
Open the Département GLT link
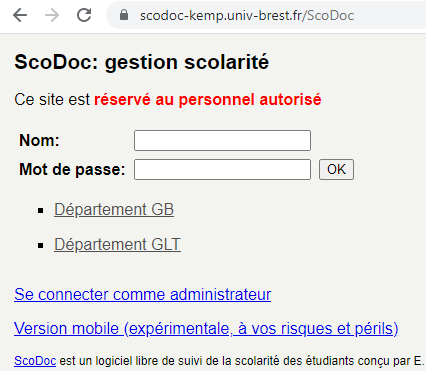[x=117, y=244]
